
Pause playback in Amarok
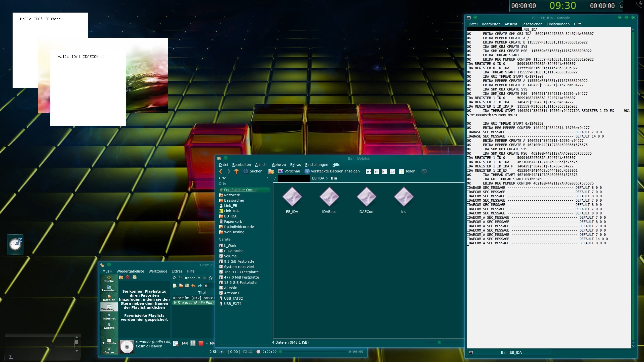coord(193,343)
